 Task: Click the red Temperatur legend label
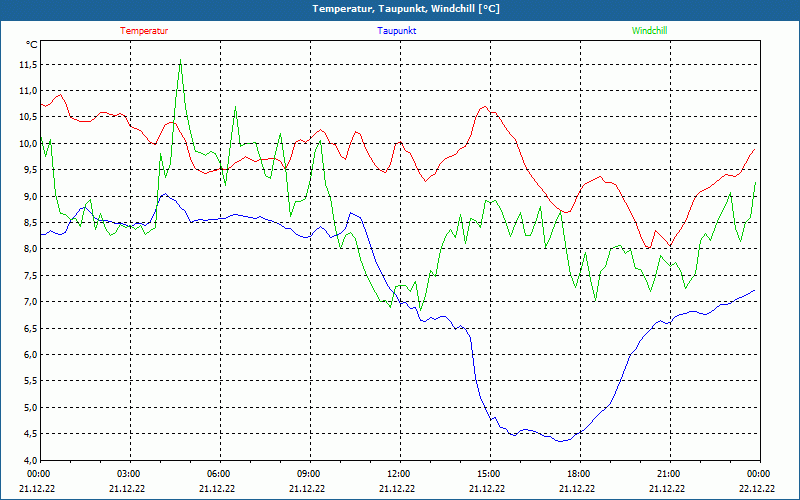(144, 31)
